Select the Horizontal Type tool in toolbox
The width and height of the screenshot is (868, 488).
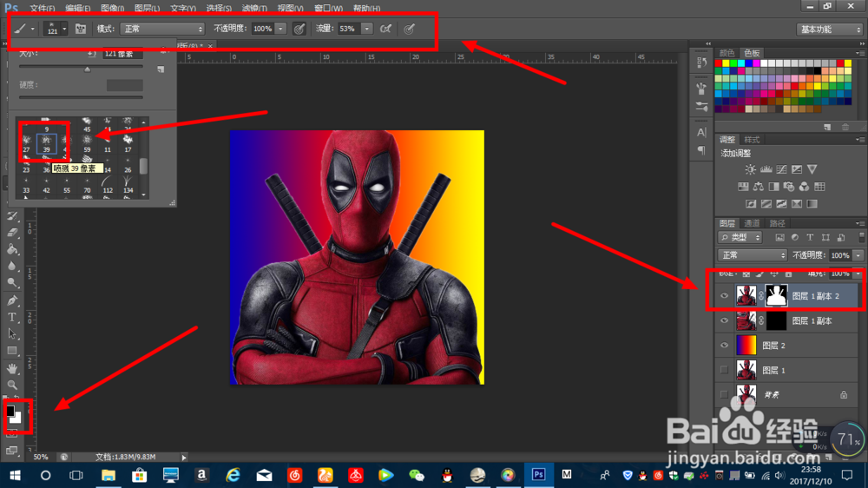pyautogui.click(x=12, y=317)
